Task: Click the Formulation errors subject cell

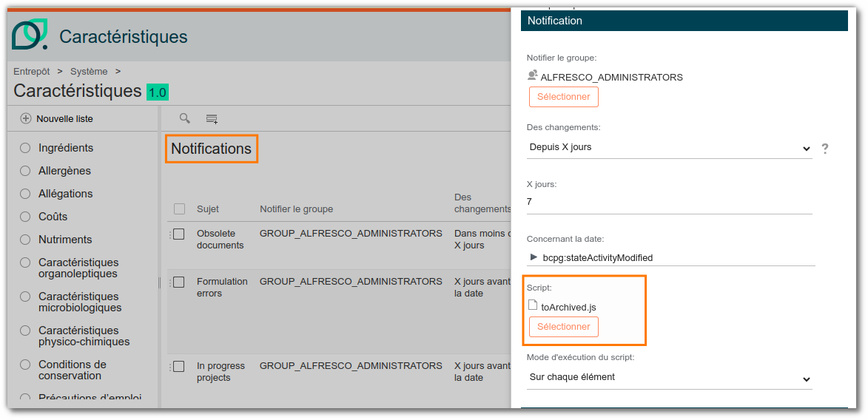Action: (222, 287)
